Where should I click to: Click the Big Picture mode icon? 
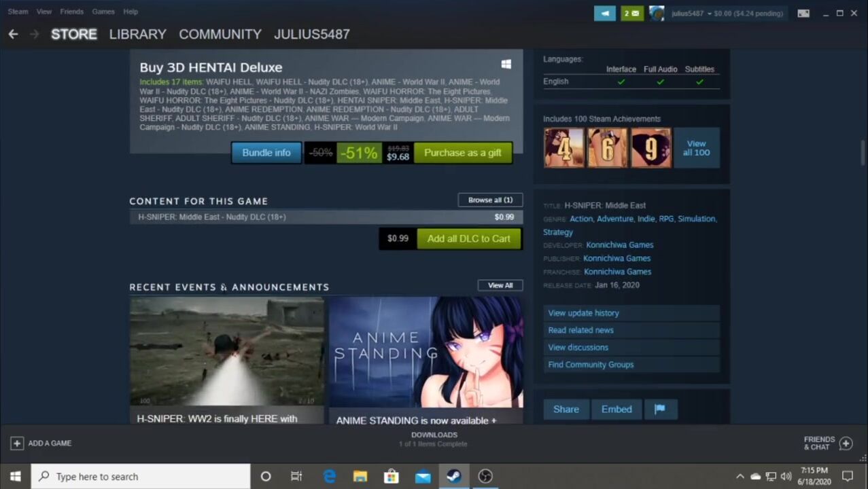803,13
